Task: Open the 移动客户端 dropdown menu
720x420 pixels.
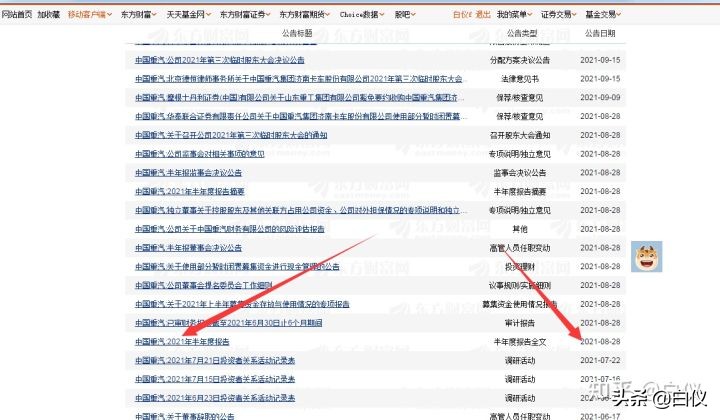Action: tap(90, 15)
